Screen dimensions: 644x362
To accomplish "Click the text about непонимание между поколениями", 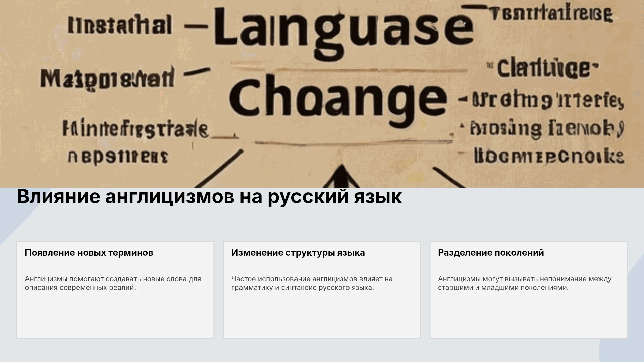I will (x=525, y=283).
